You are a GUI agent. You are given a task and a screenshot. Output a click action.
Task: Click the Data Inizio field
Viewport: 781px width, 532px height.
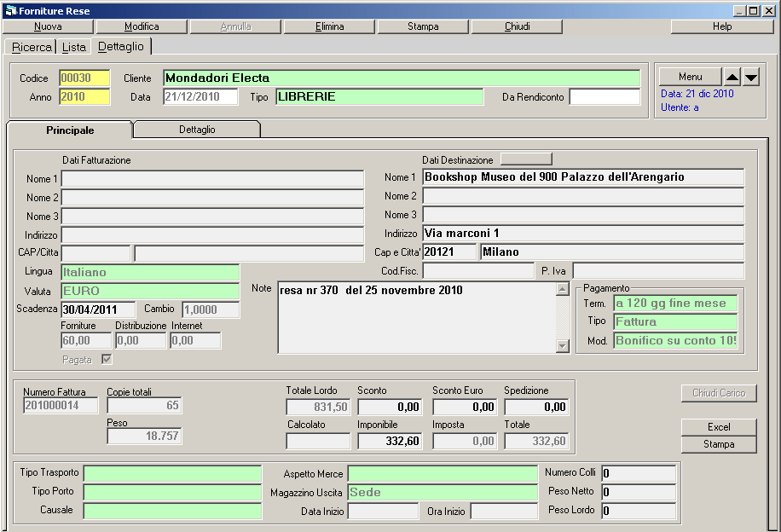coord(383,511)
